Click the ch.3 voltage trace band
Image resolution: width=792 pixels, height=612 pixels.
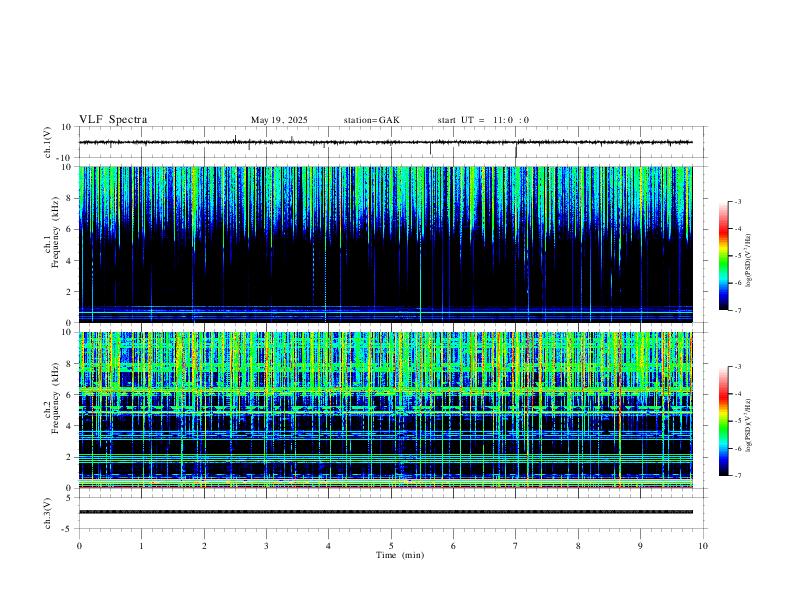pyautogui.click(x=385, y=512)
